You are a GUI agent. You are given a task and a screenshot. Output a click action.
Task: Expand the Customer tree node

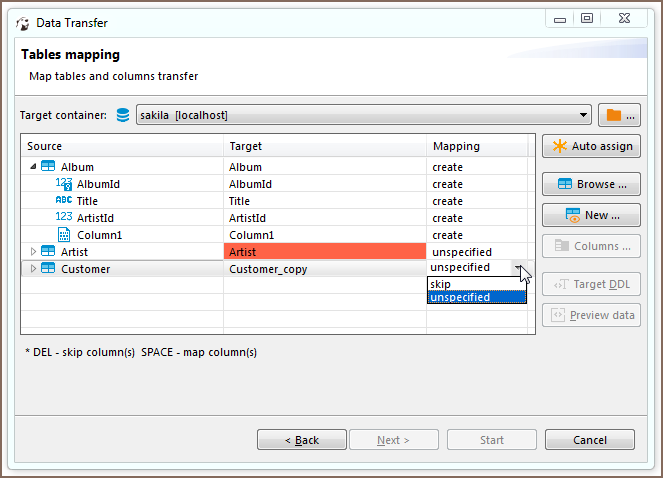(33, 269)
